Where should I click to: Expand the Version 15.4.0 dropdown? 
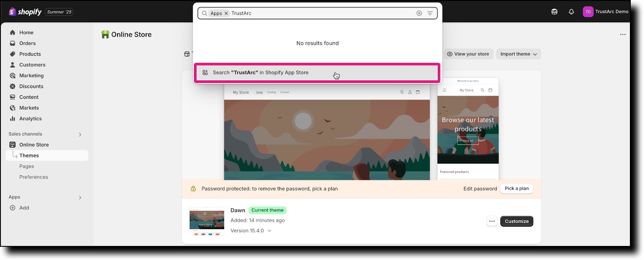251,231
